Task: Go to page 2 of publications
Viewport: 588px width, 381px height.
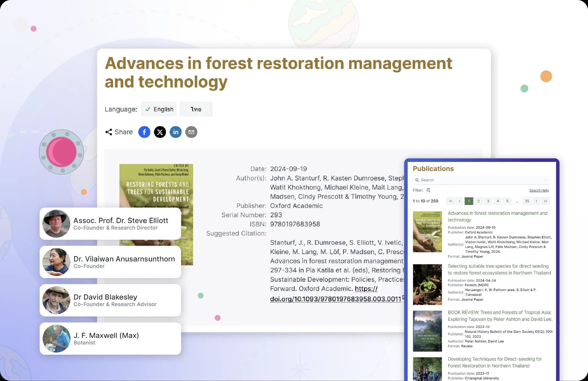Action: [x=479, y=201]
